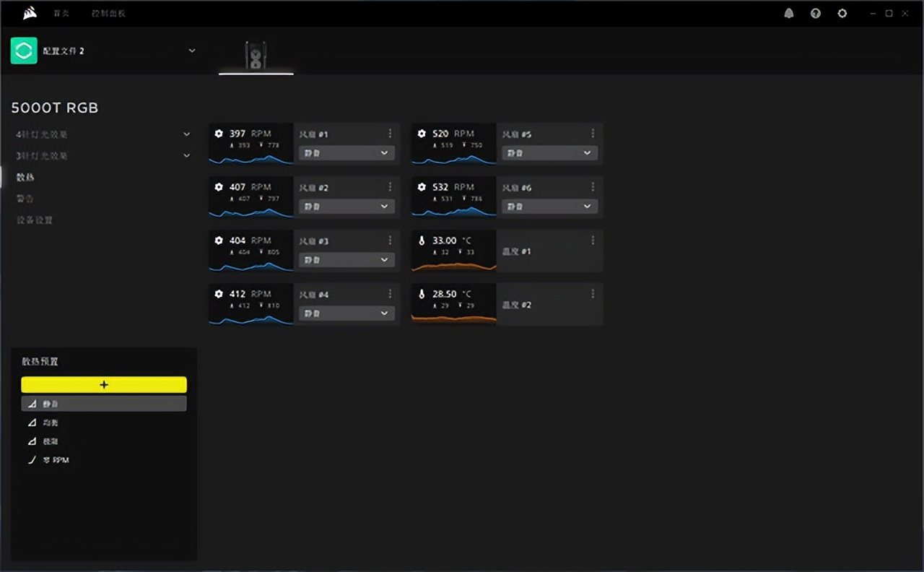Viewport: 924px width, 572px height.
Task: Click the 温度 #1 label
Action: pos(517,251)
